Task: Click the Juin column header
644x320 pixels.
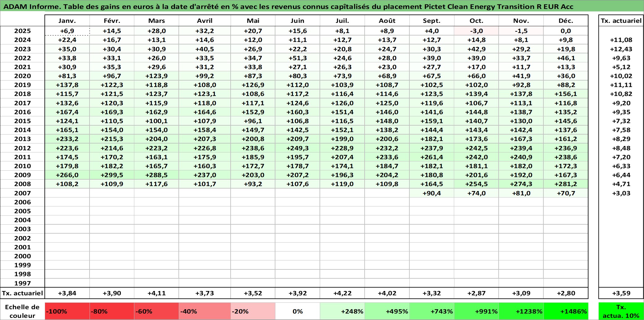Action: pyautogui.click(x=298, y=21)
